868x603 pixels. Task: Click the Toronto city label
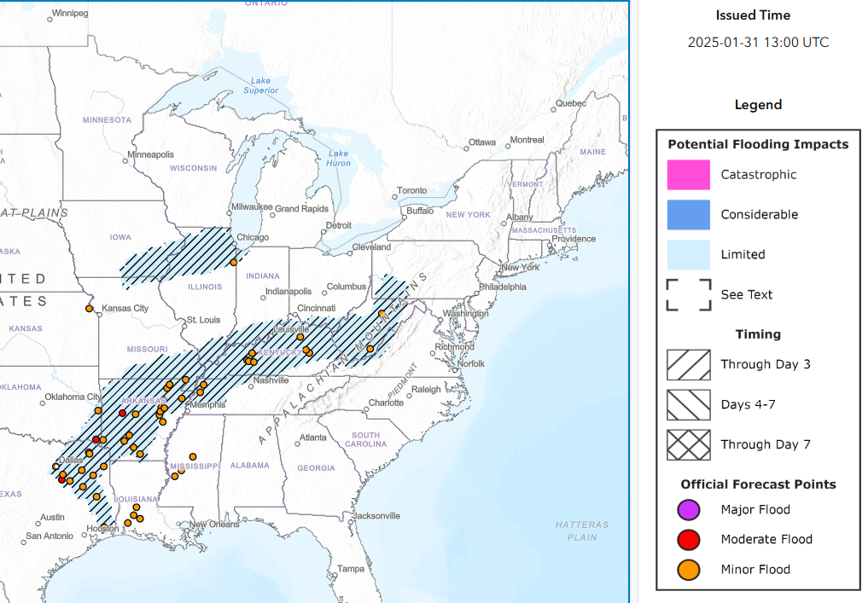[x=412, y=190]
